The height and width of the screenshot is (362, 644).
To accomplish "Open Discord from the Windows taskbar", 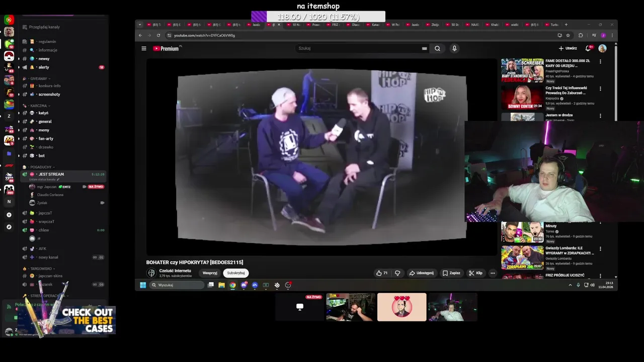I will [x=244, y=285].
